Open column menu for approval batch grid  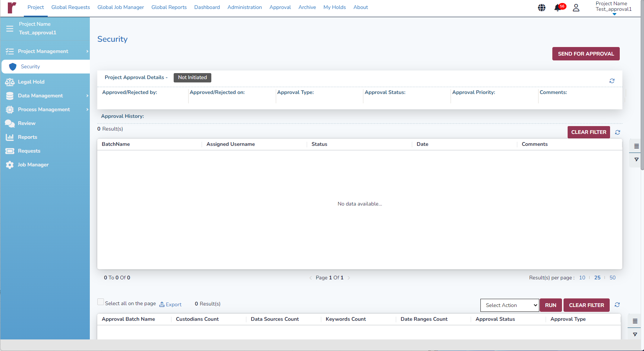pos(635,321)
